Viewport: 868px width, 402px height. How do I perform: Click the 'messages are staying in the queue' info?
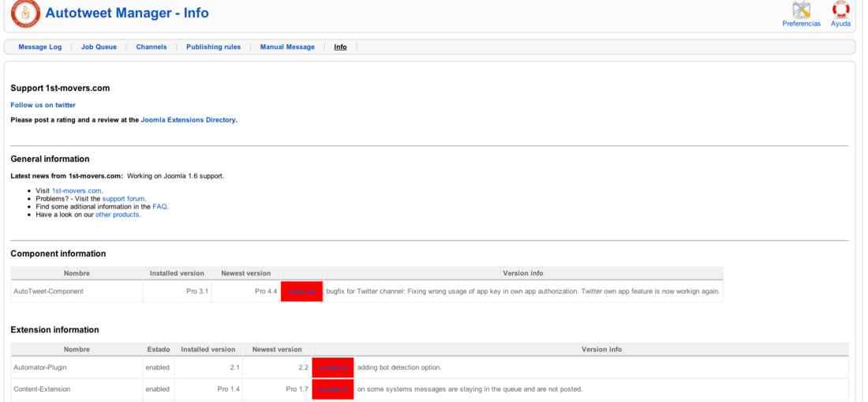point(470,389)
